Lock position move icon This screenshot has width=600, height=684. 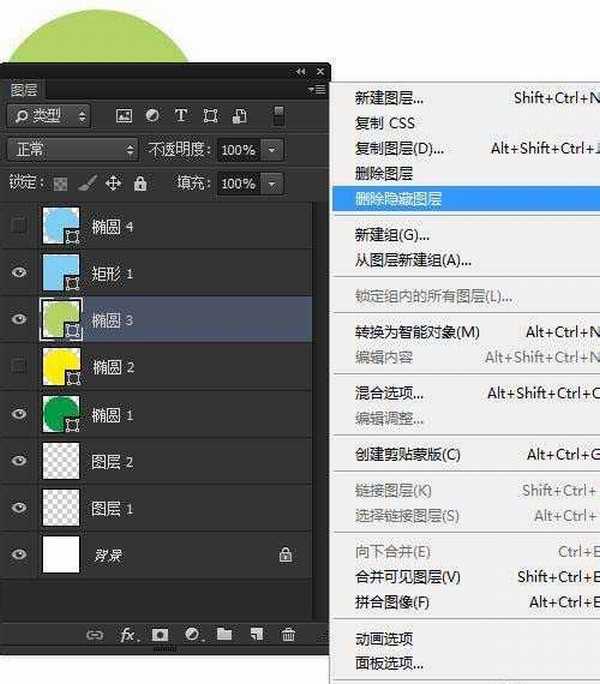click(x=113, y=183)
